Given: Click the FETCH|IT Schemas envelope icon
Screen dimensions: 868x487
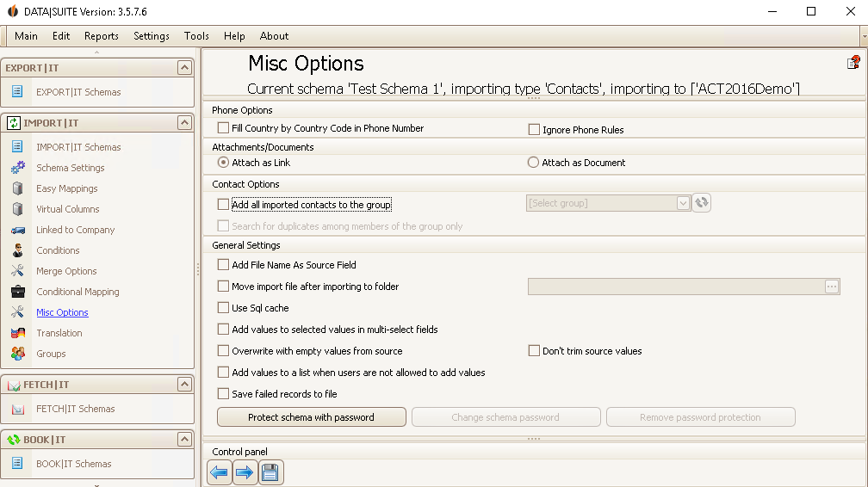Looking at the screenshot, I should [x=18, y=409].
